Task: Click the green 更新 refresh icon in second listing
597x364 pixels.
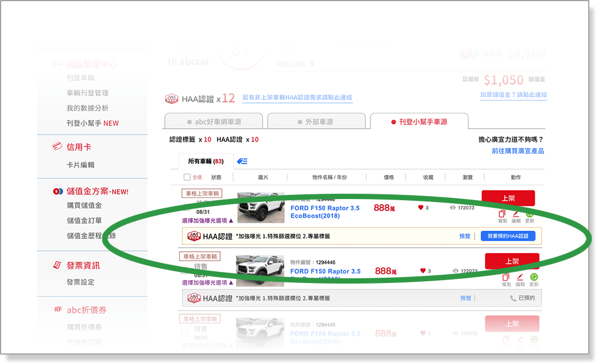Action: click(x=534, y=277)
